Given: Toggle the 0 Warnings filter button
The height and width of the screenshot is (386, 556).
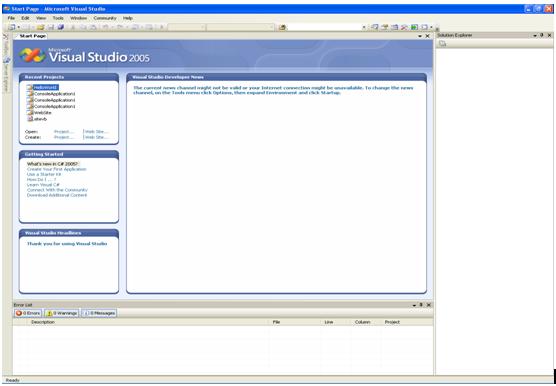Looking at the screenshot, I should click(x=62, y=313).
